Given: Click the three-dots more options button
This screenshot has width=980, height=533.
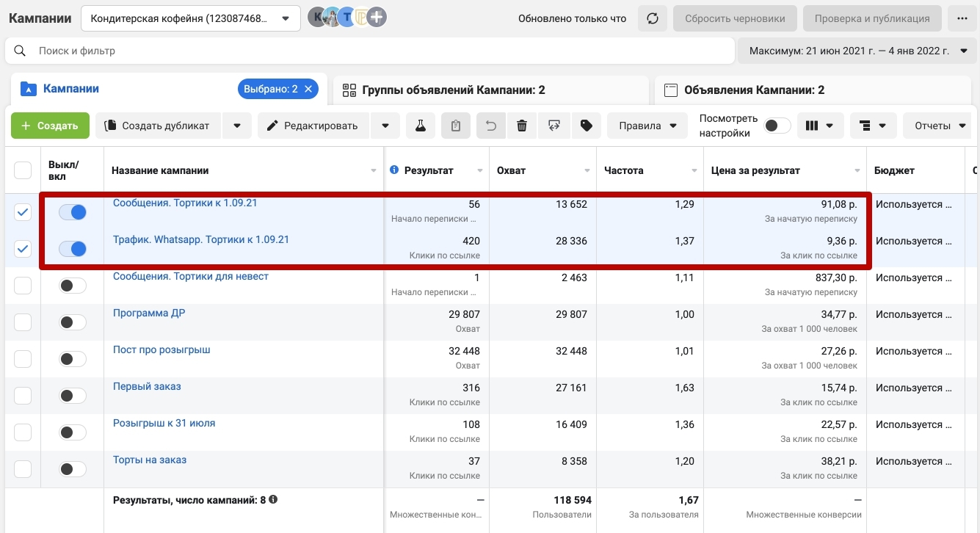Looking at the screenshot, I should pyautogui.click(x=962, y=18).
